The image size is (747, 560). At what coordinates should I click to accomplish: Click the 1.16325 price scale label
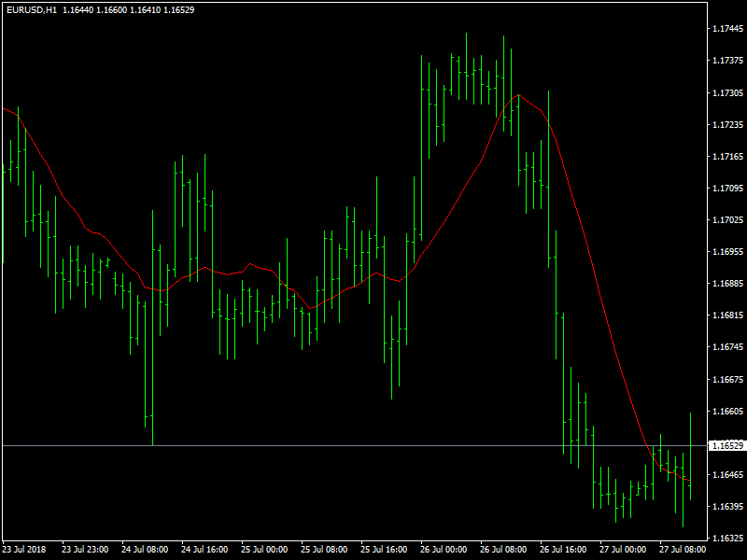point(727,539)
